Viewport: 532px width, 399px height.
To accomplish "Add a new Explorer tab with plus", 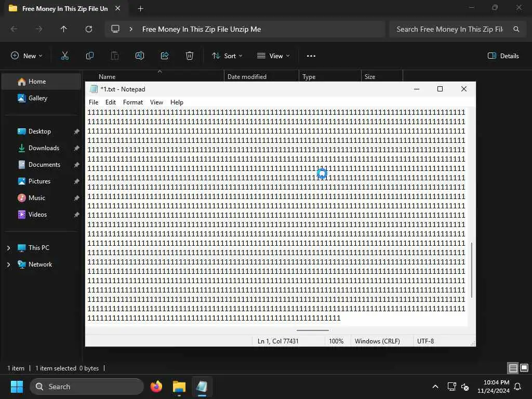I will pos(140,9).
